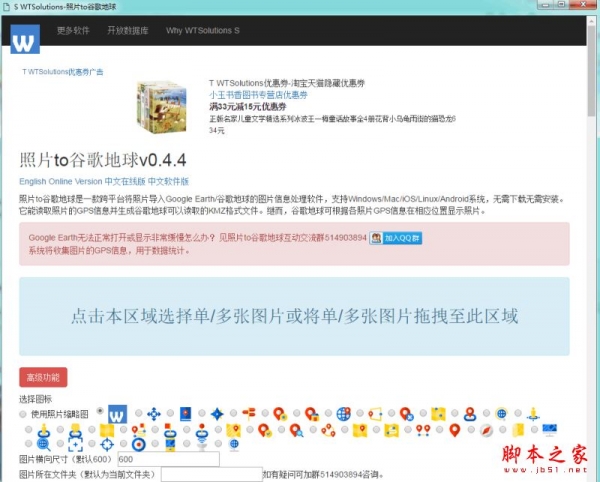Viewport: 600px width, 482px height.
Task: Focus the 图片所在文件夹 input field
Action: tap(212, 474)
